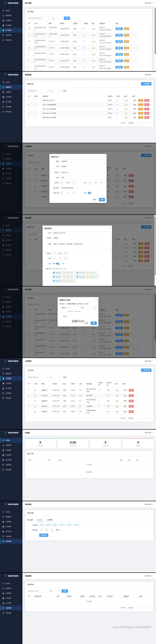
Task: Decrease 接单上限 value in 编辑大神 dialog
Action: coord(62,193)
